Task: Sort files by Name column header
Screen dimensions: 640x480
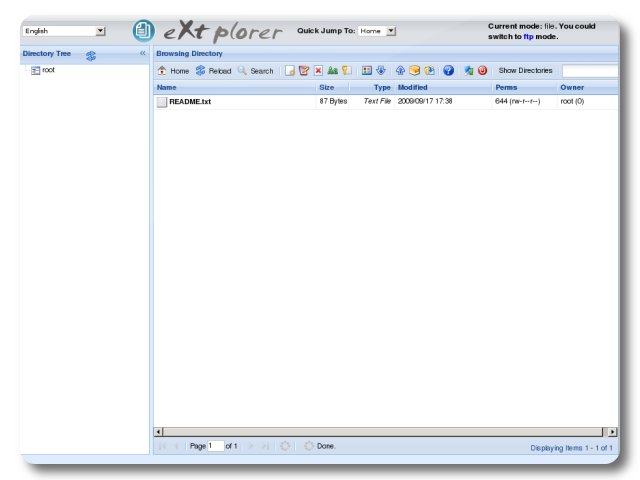Action: (167, 87)
